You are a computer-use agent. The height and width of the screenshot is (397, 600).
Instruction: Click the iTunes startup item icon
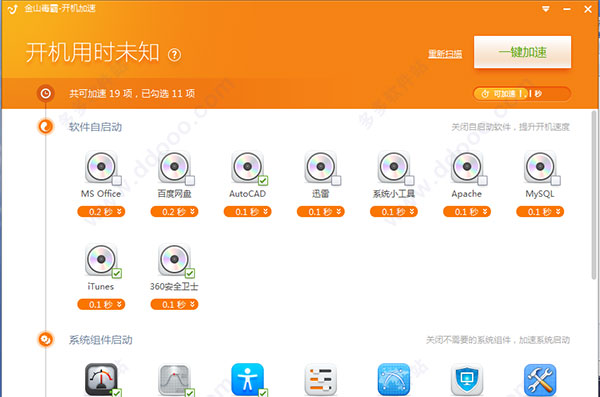pos(101,260)
